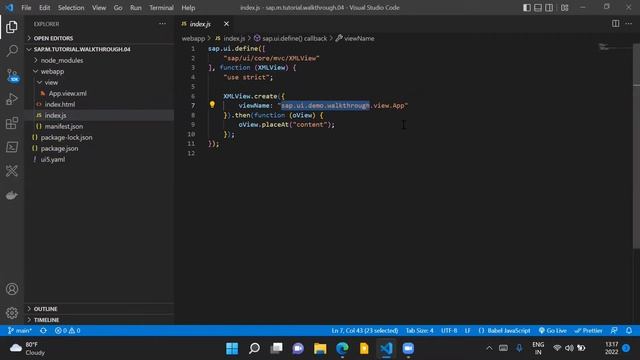The image size is (640, 360).
Task: Click Ln 7, Col 43 cursor position
Action: (364, 330)
